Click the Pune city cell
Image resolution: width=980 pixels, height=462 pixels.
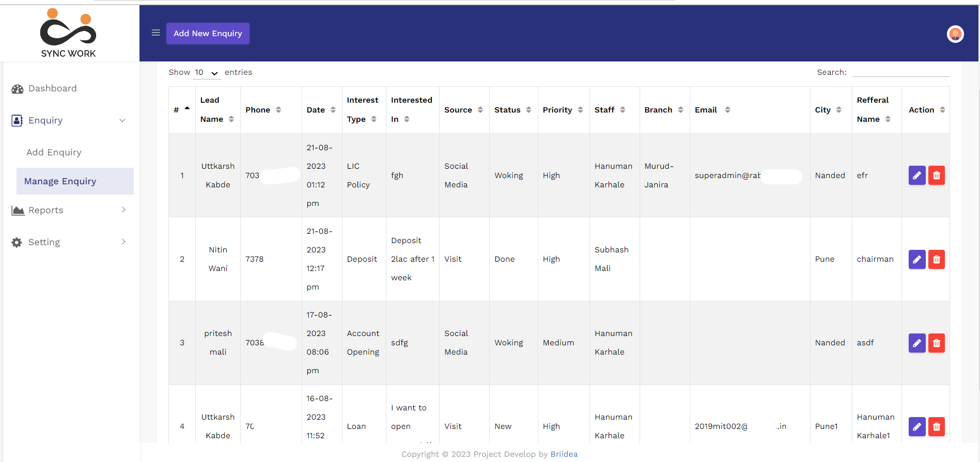coord(831,259)
